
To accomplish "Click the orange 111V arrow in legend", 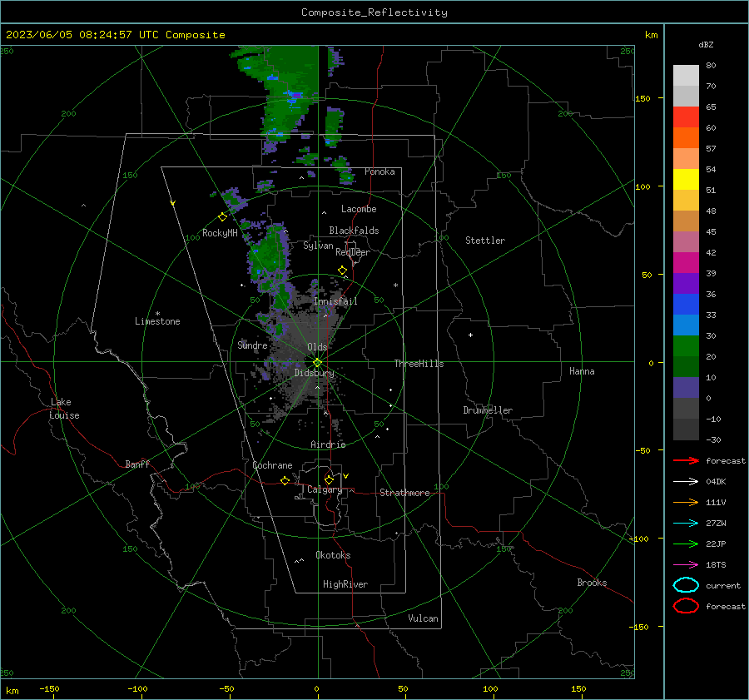I will pyautogui.click(x=686, y=502).
